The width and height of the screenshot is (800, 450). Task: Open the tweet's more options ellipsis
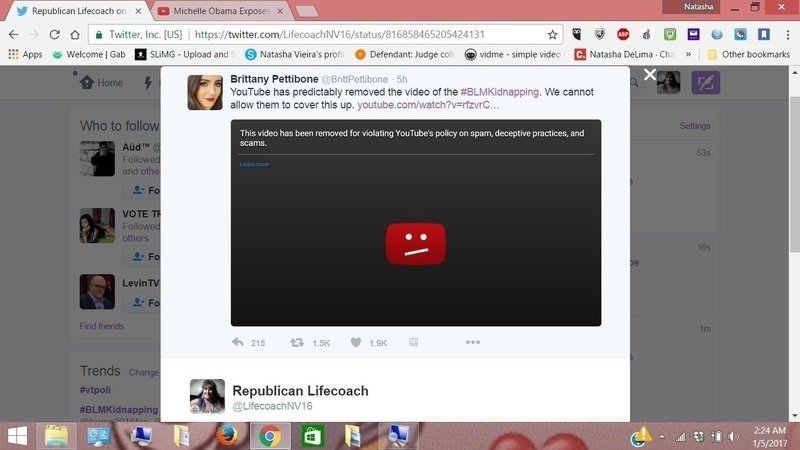[473, 342]
